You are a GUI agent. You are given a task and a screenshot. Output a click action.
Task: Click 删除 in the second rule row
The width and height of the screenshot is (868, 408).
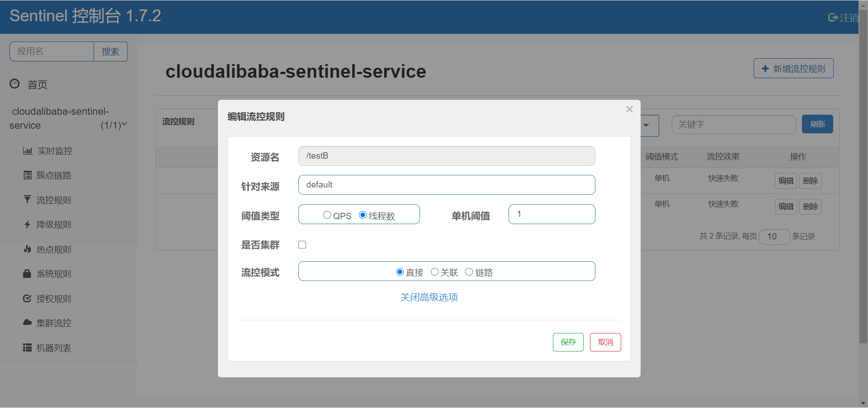click(x=810, y=206)
